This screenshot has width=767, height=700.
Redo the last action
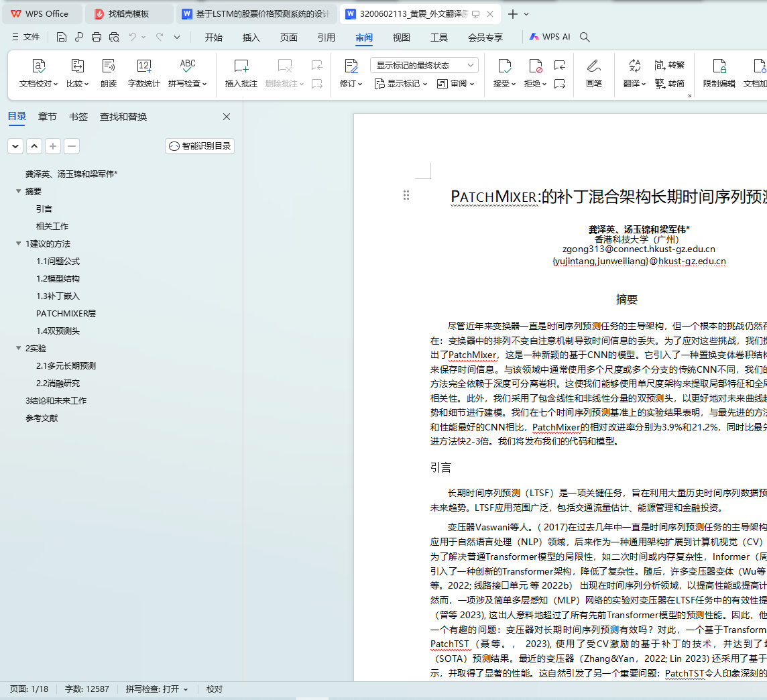coord(160,37)
